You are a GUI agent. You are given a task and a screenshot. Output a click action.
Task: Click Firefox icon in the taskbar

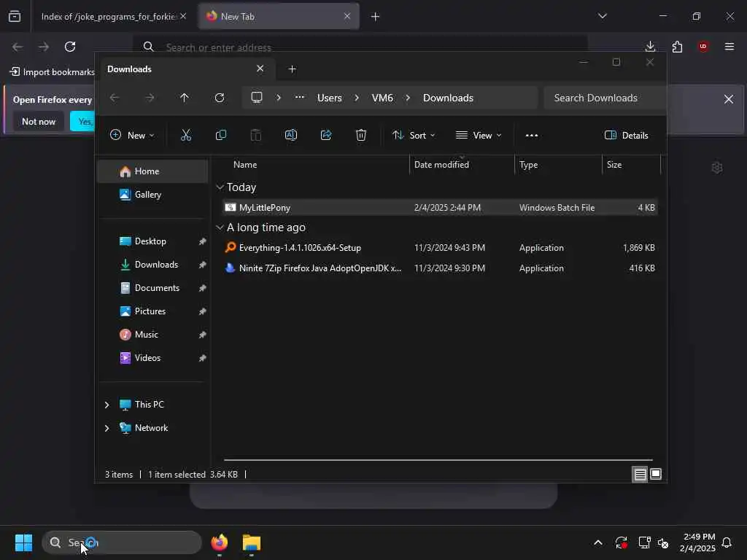click(x=220, y=542)
